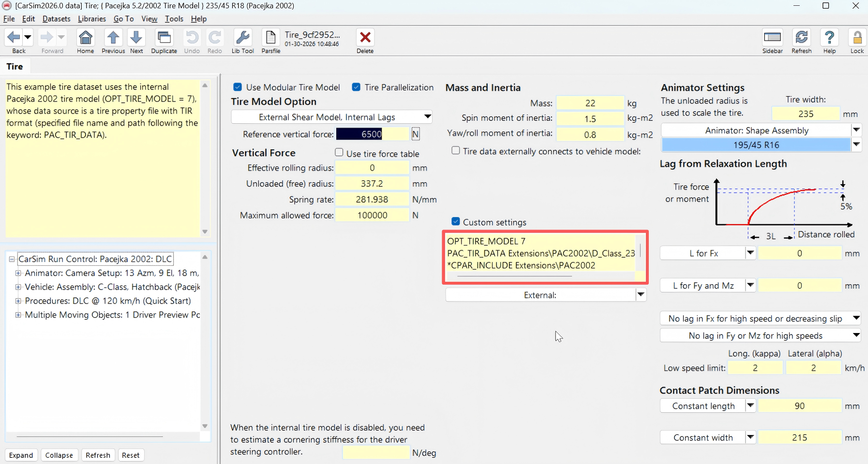Open the Libraries menu
The image size is (868, 464).
click(x=92, y=19)
